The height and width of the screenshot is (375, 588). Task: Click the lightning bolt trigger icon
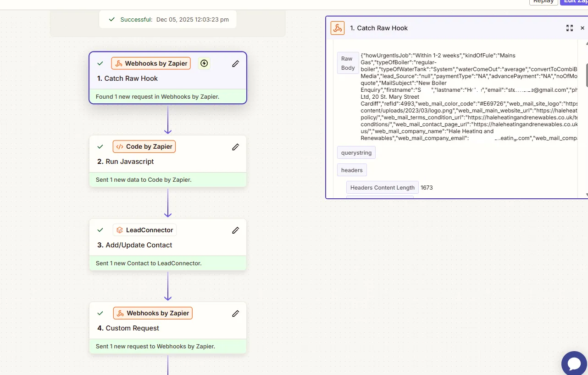point(204,63)
